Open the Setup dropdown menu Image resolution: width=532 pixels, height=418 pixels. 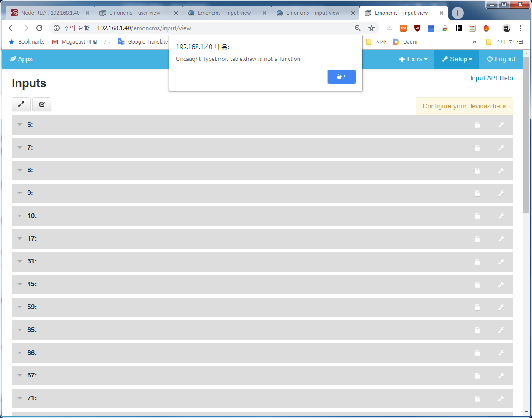[x=457, y=59]
